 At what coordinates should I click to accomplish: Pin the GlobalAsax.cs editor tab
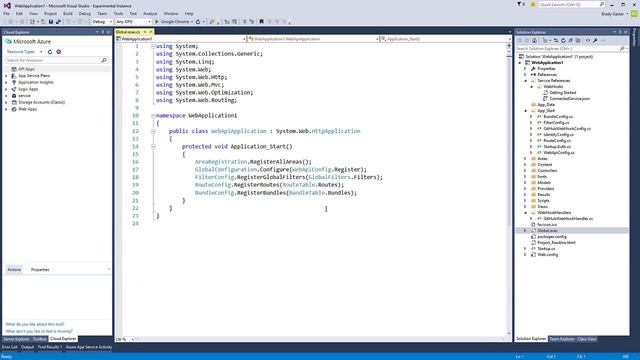145,32
